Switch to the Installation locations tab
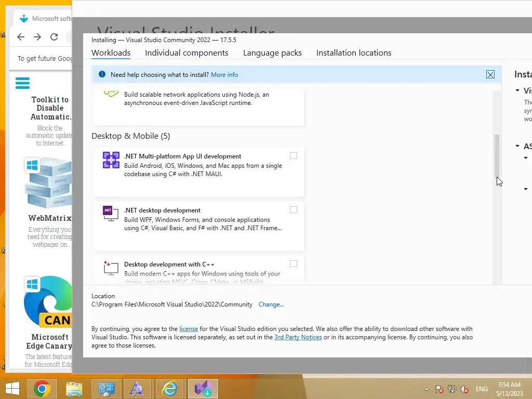Viewport: 532px width, 399px height. click(354, 53)
